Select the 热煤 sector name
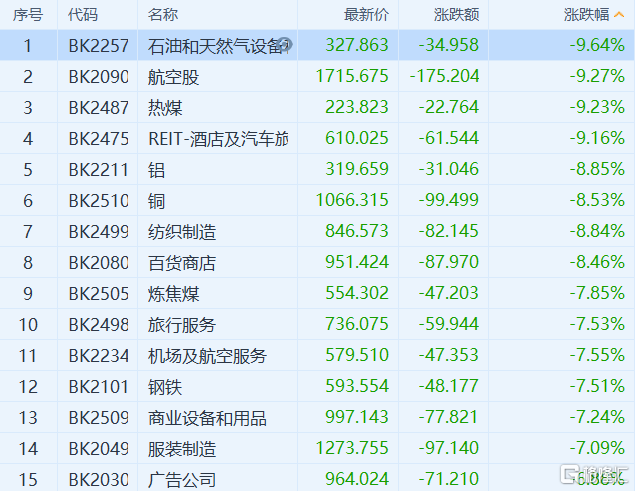 164,107
